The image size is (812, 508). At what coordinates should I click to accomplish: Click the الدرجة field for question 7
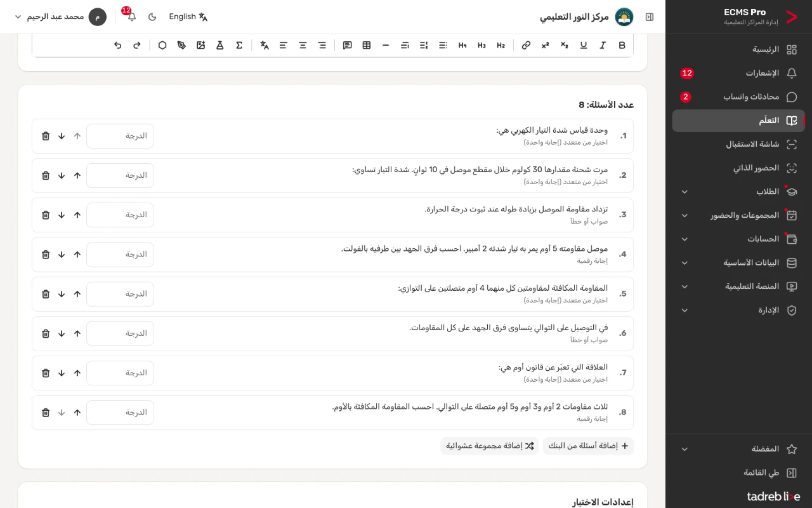[x=120, y=373]
